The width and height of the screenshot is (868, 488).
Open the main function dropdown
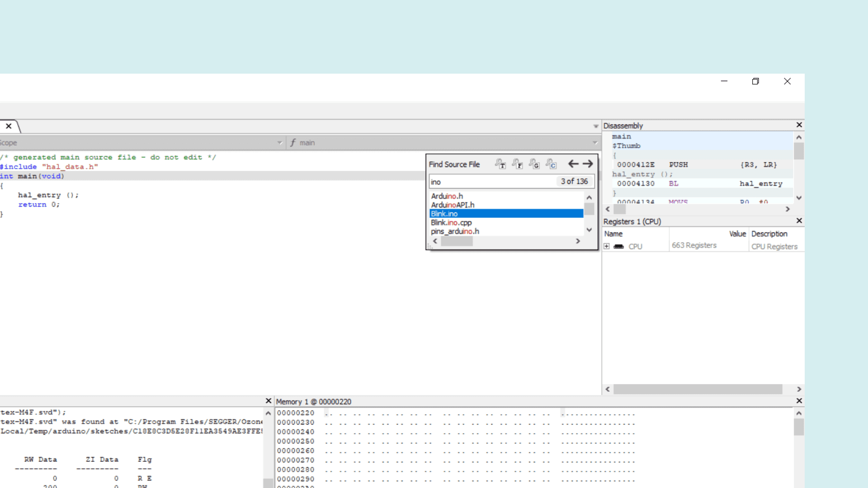(595, 143)
